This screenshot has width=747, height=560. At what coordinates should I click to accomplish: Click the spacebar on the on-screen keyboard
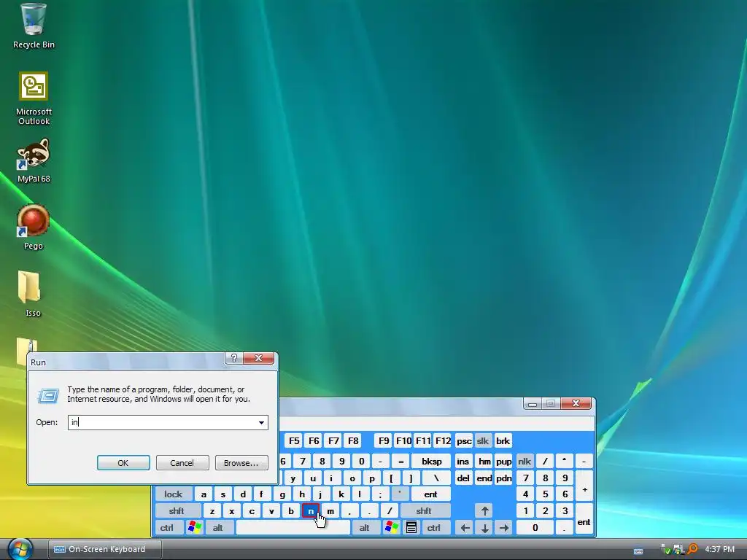coord(293,528)
